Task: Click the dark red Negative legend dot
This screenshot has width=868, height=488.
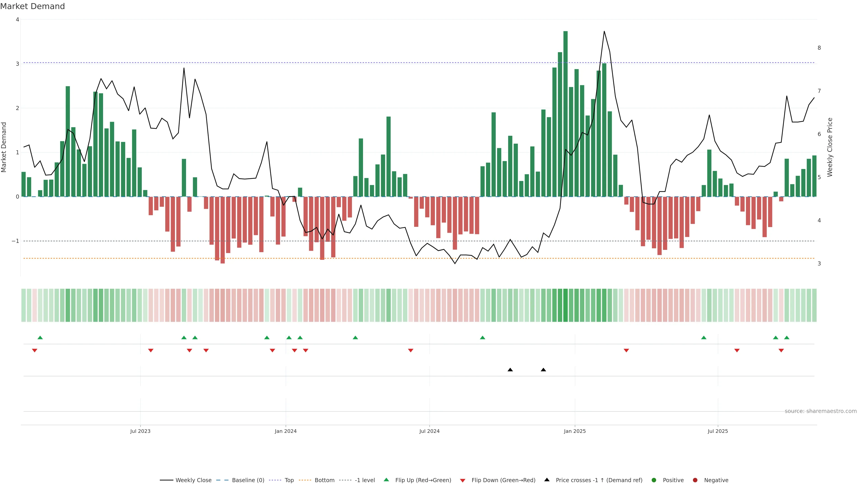Action: 695,480
